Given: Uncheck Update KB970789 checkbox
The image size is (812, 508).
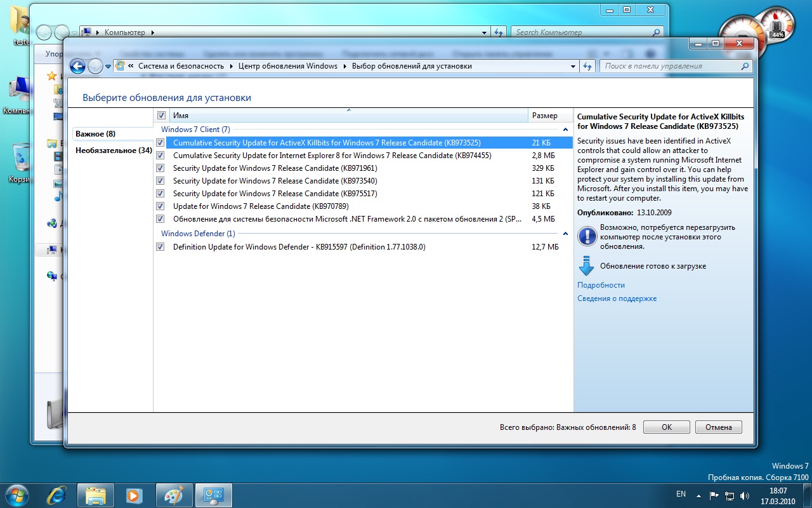Looking at the screenshot, I should (160, 206).
